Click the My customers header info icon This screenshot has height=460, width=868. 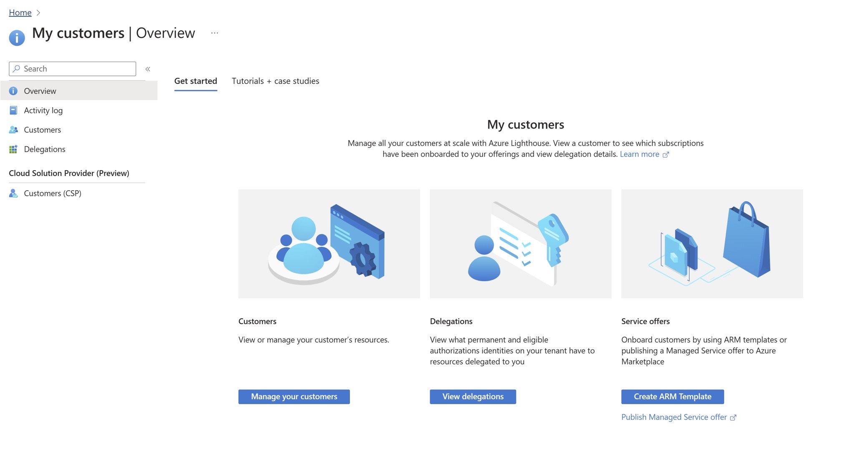17,38
